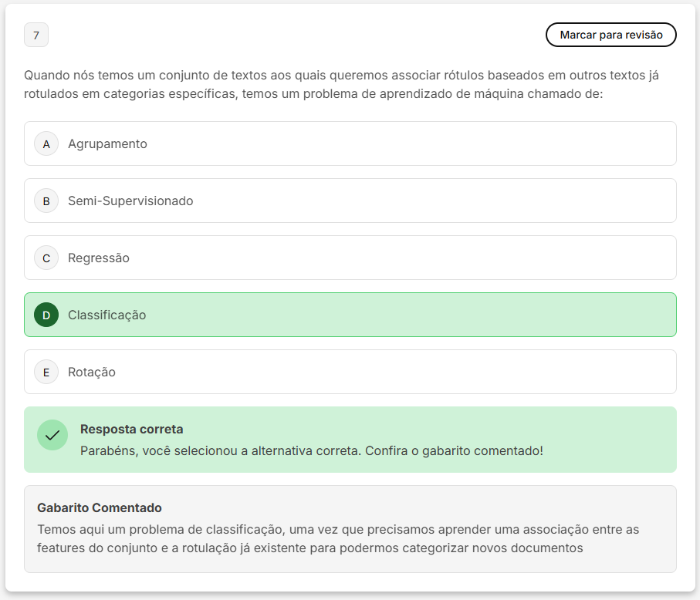This screenshot has height=600, width=700.
Task: Click the dark green D circle
Action: click(x=46, y=315)
